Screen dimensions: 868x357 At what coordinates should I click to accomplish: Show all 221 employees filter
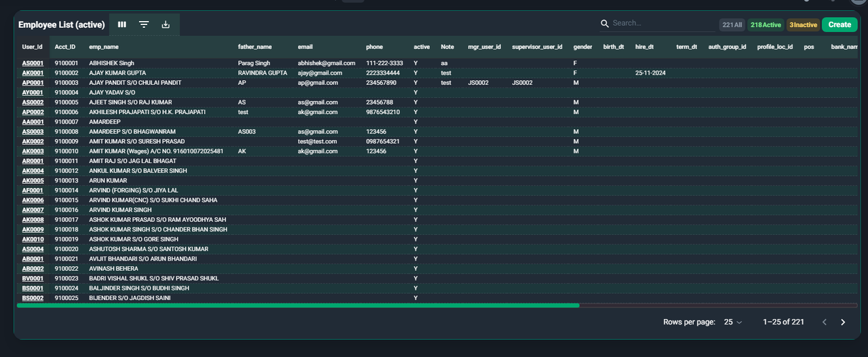point(732,24)
